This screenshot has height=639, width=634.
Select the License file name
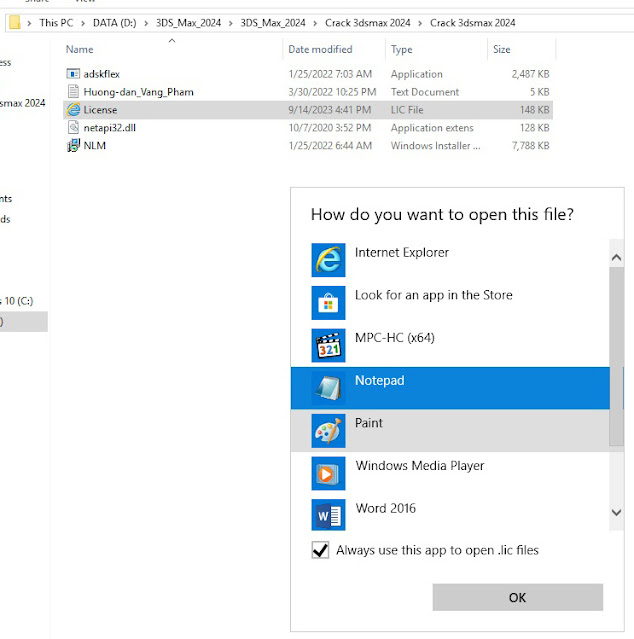pos(100,110)
